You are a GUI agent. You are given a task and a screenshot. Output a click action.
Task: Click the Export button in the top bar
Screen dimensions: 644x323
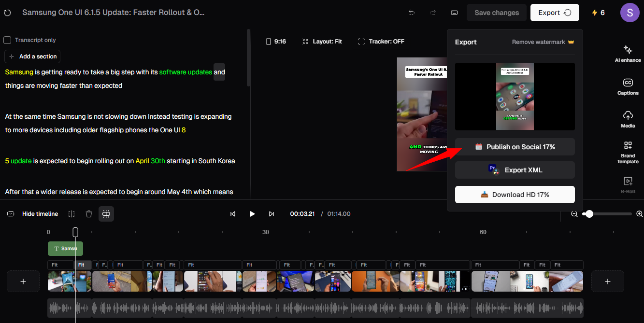555,13
